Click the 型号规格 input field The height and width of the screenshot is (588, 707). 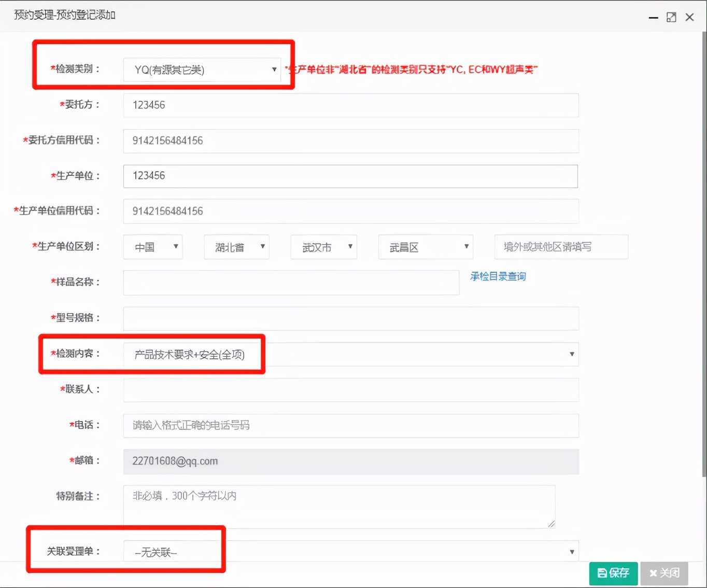pos(350,318)
